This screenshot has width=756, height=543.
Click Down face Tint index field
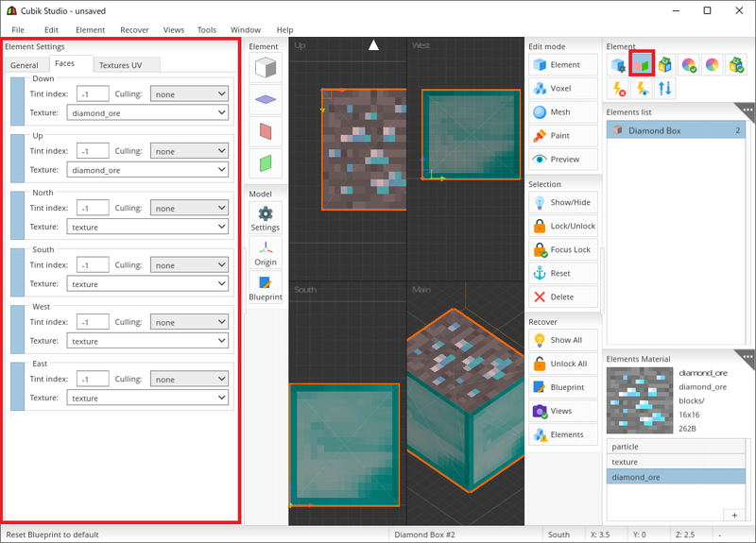click(93, 93)
